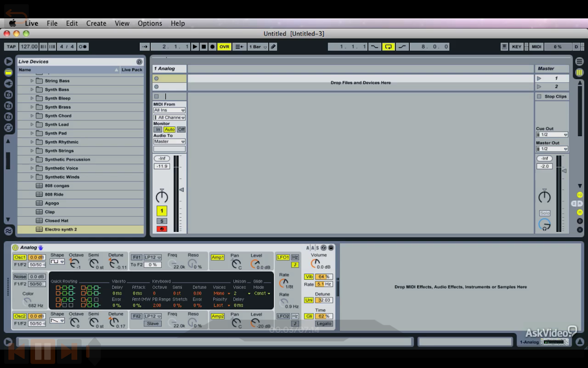Viewport: 588px width, 368px height.
Task: Toggle the OVR overdub switch
Action: pos(224,46)
